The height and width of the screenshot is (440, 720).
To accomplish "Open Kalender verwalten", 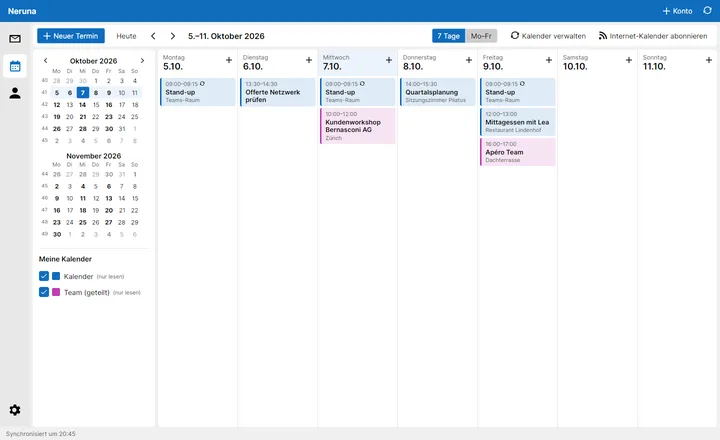I will pyautogui.click(x=548, y=36).
